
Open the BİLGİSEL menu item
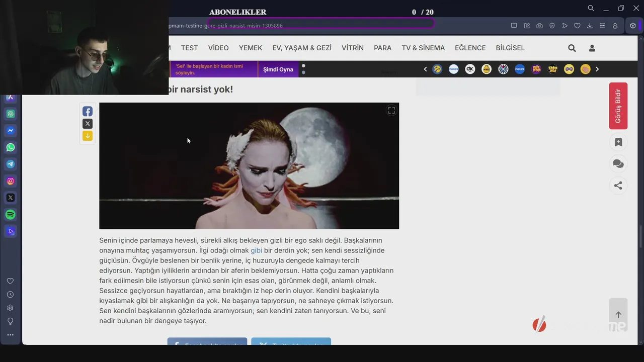(510, 48)
